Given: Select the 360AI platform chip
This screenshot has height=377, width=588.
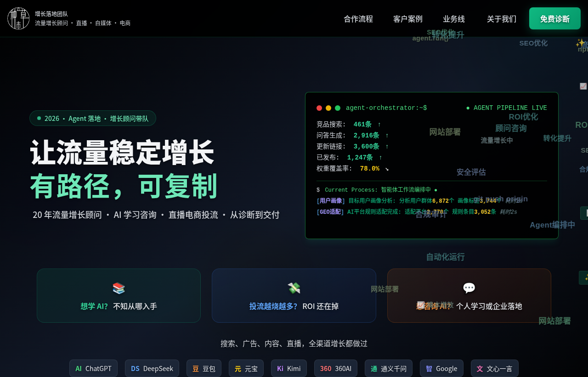Looking at the screenshot, I should (x=336, y=368).
